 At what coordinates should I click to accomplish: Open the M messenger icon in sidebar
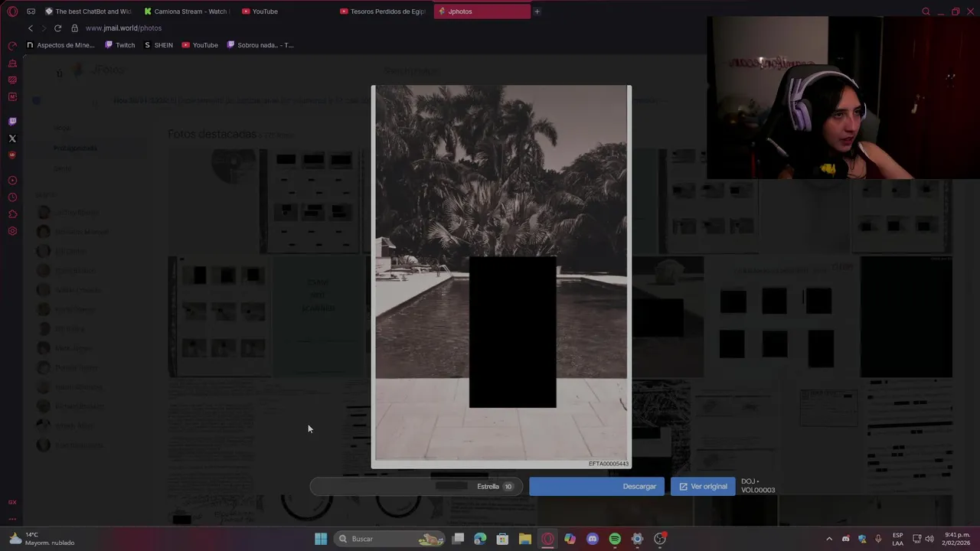tap(12, 97)
